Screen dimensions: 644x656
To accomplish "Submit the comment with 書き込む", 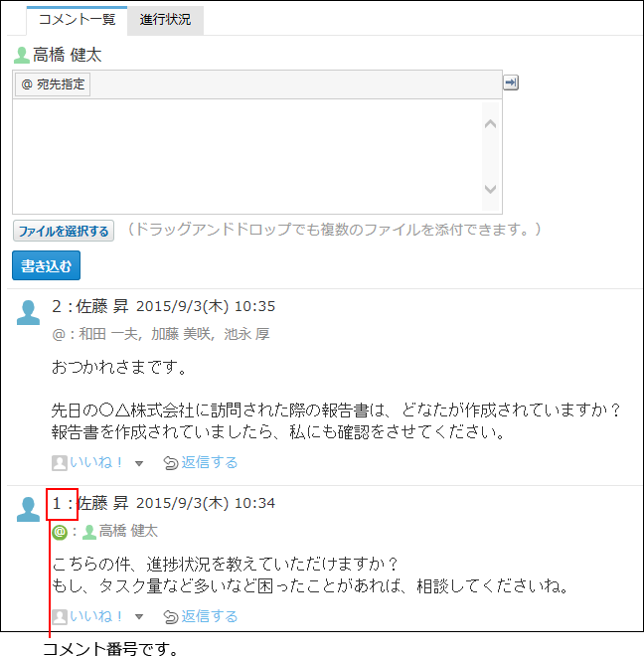I will coord(46,265).
